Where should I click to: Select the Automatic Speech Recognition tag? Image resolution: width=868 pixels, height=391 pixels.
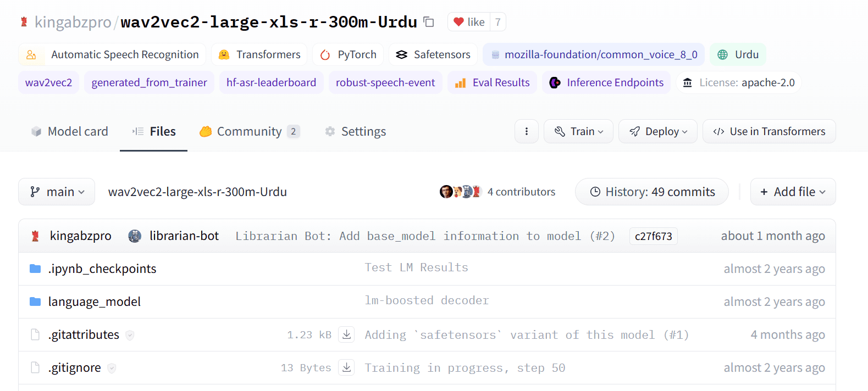click(112, 54)
